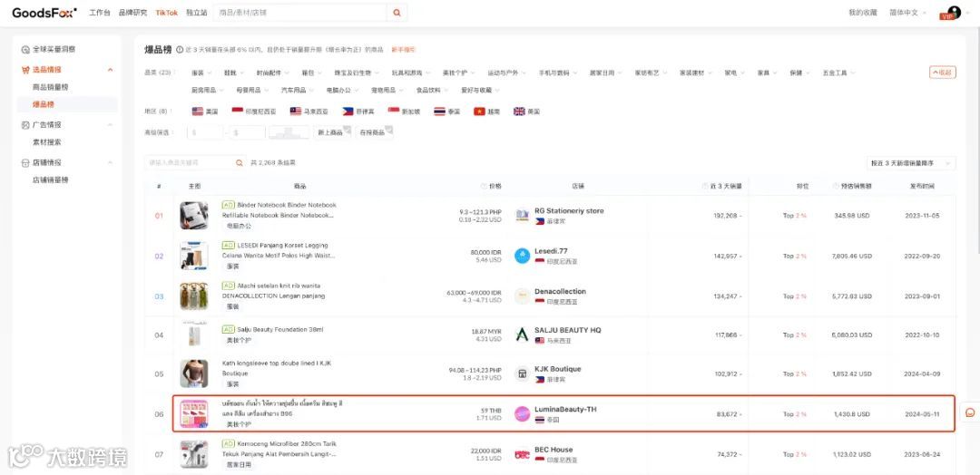
Task: Click the Kemoceng Microfiber product thumbnail
Action: (194, 454)
